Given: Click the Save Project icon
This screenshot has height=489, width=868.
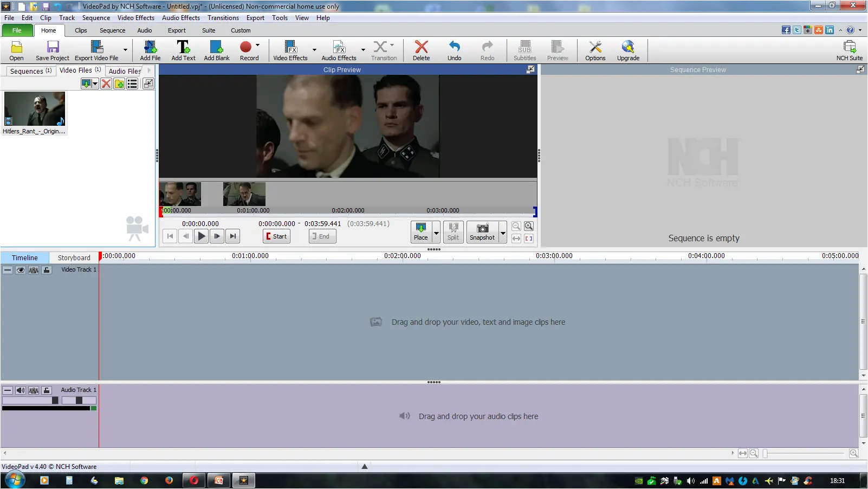Looking at the screenshot, I should coord(53,50).
